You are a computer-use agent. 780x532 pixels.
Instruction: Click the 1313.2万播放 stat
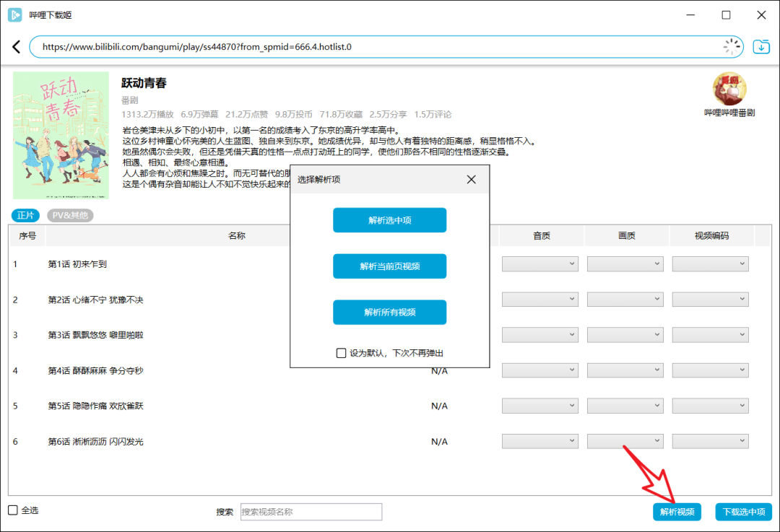[x=148, y=114]
